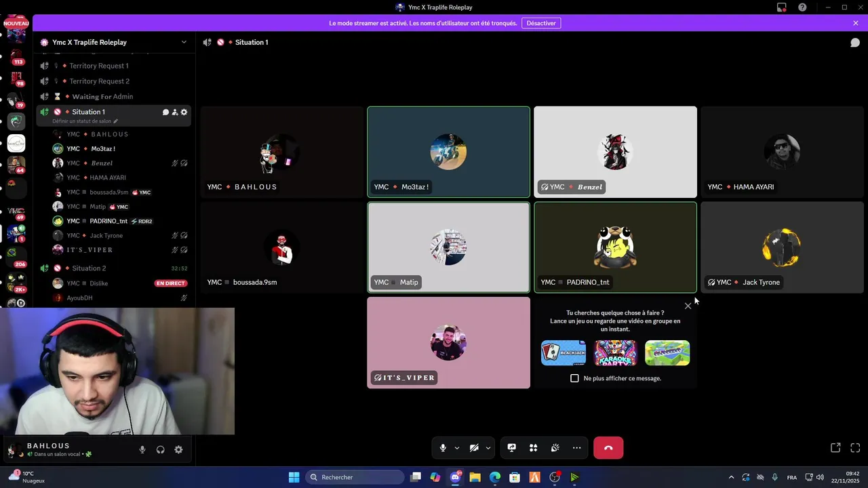Open Microsoft Edge from taskbar

(x=495, y=477)
